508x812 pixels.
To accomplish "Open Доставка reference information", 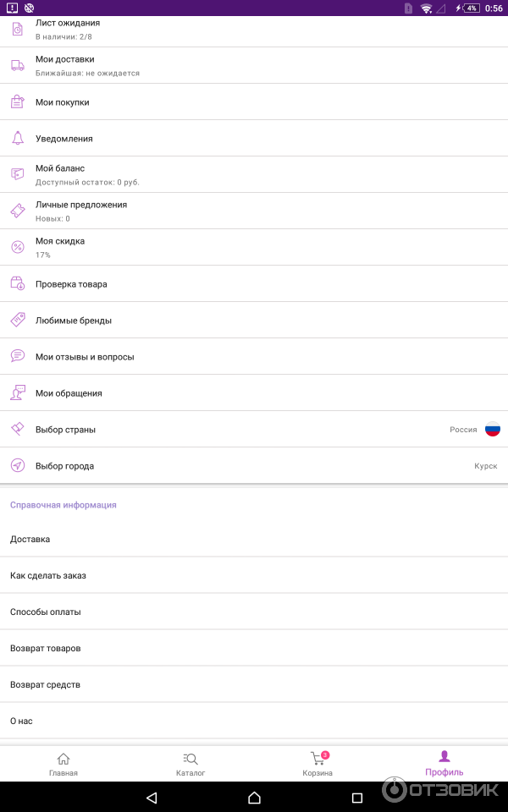I will (x=254, y=539).
